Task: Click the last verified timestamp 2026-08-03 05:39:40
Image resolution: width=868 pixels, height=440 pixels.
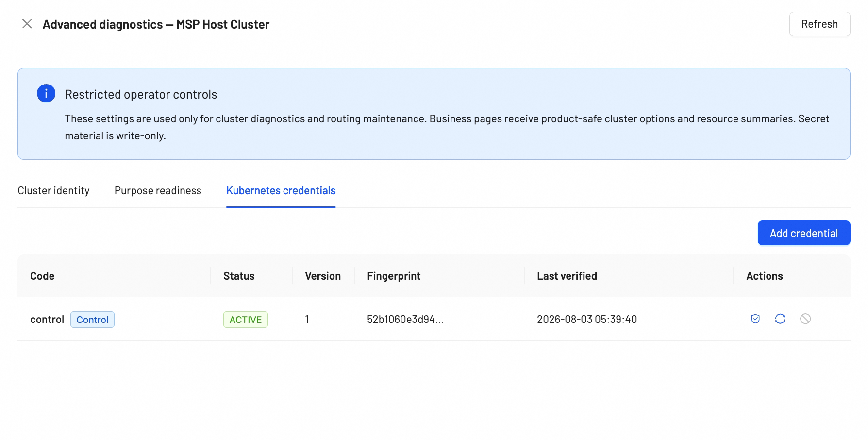Action: click(587, 319)
